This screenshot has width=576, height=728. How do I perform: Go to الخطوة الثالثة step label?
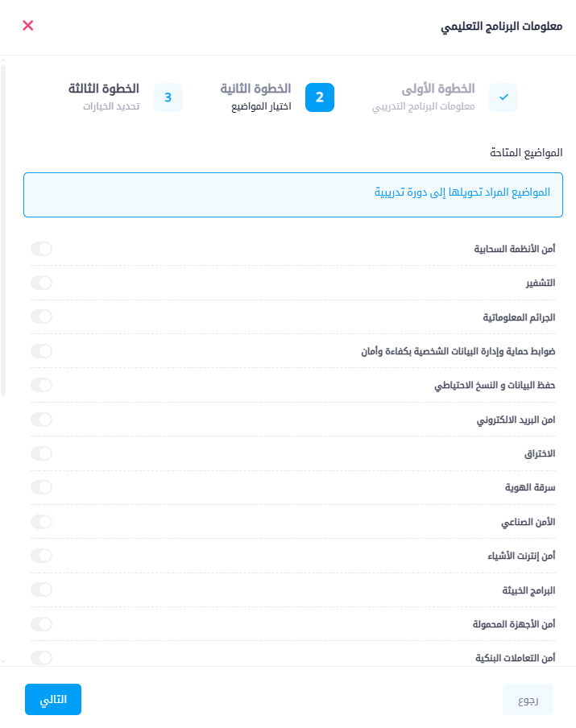[103, 89]
